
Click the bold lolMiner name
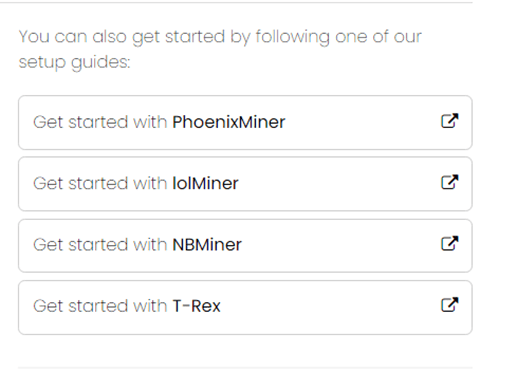(205, 183)
